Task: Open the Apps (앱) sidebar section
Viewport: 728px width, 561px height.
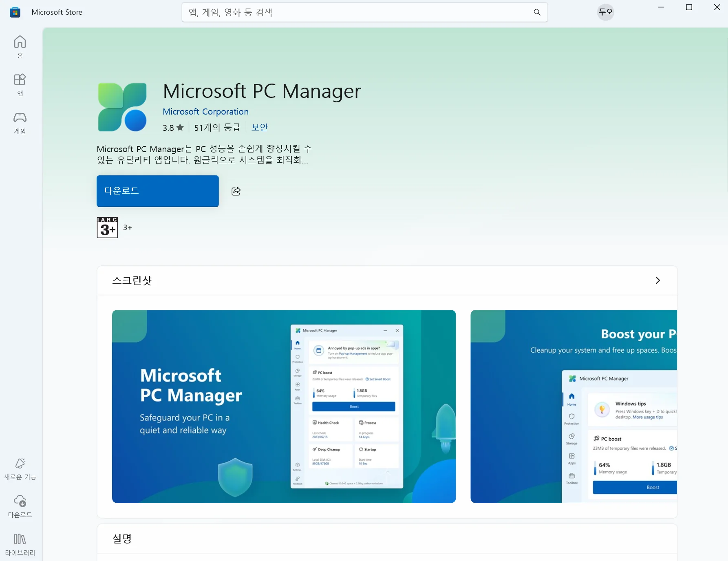Action: [x=20, y=85]
